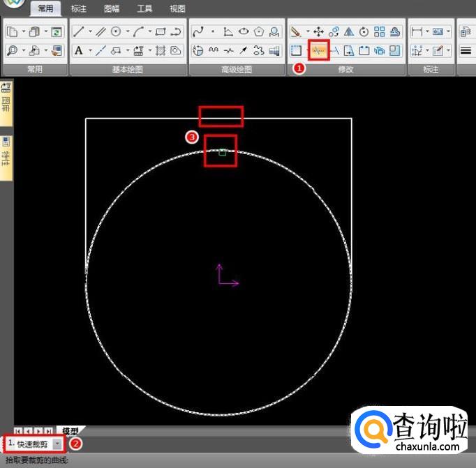Select the Trim (裁剪) tool
The height and width of the screenshot is (468, 476).
click(319, 50)
